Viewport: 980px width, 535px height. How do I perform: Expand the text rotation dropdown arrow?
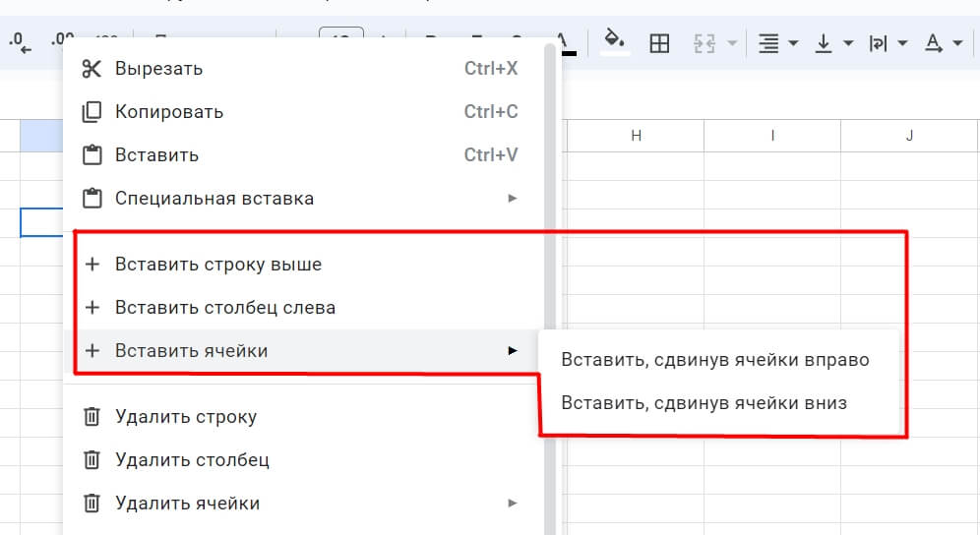pyautogui.click(x=957, y=43)
